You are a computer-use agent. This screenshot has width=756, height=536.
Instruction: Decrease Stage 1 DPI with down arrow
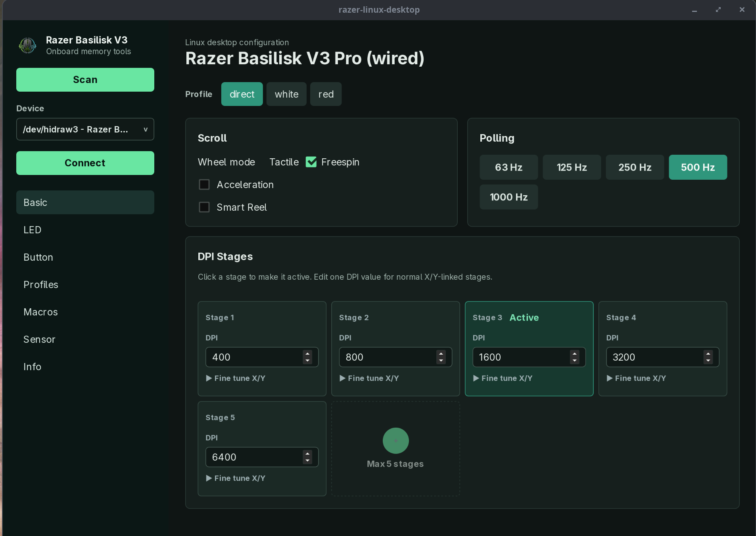pyautogui.click(x=307, y=361)
